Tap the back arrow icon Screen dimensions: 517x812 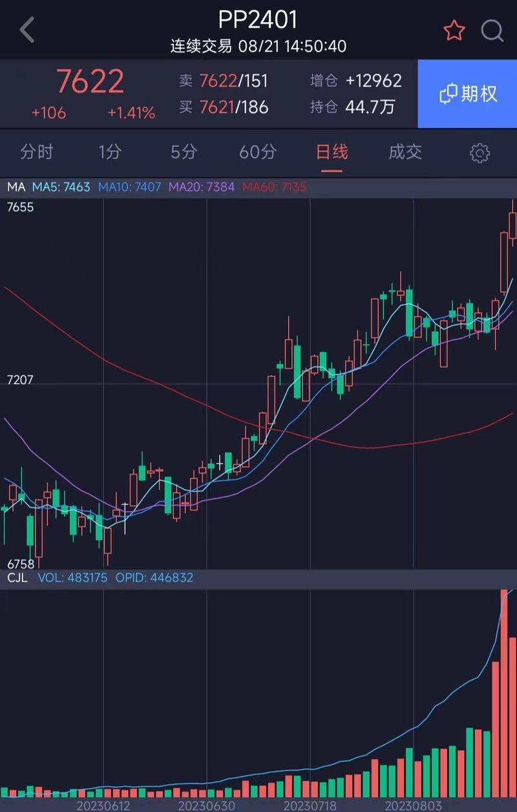click(27, 30)
